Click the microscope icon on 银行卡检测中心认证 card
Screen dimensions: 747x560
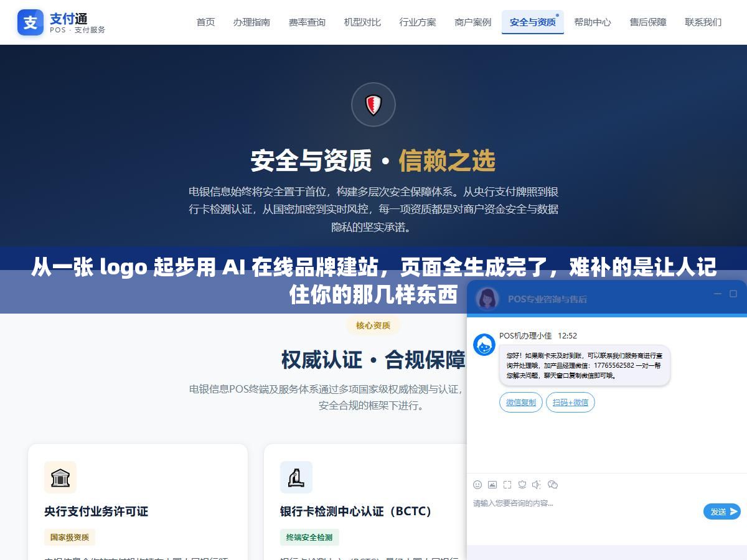point(296,477)
